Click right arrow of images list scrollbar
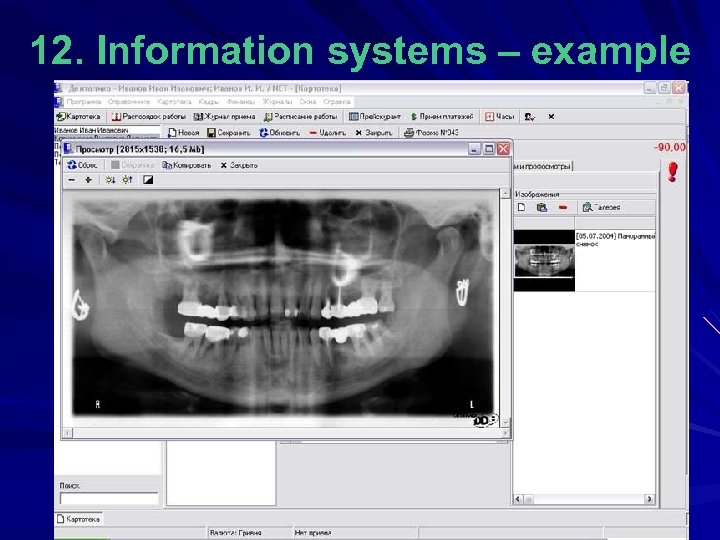Viewport: 720px width, 540px height. (649, 499)
